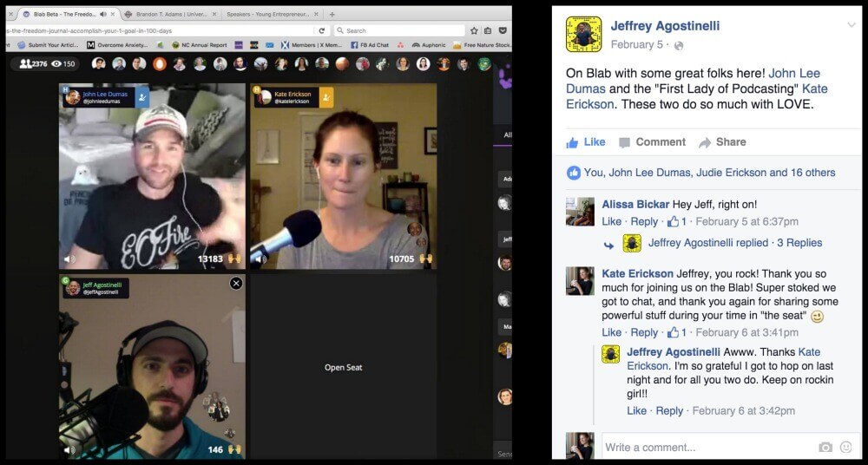
Task: Select the Blab Beta tab
Action: click(63, 15)
